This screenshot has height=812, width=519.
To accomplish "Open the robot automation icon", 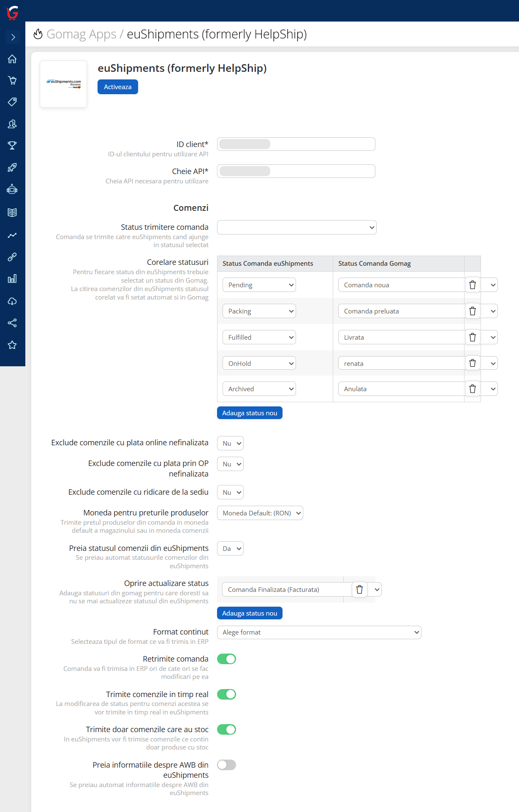I will tap(12, 189).
